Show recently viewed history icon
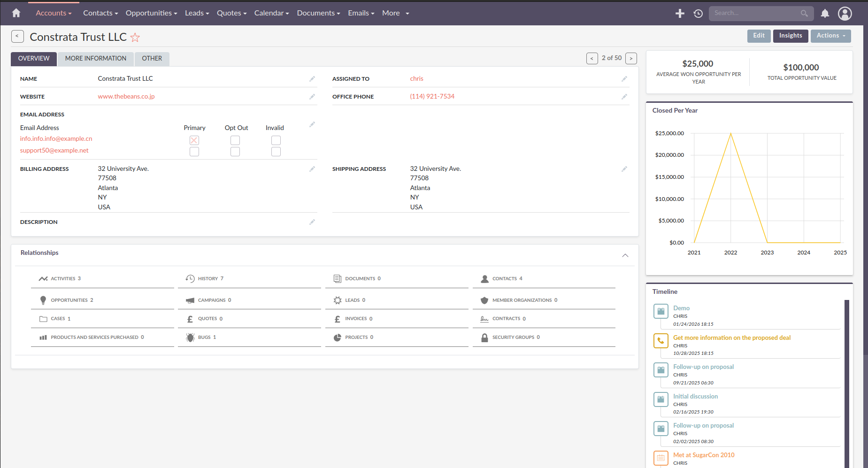This screenshot has width=868, height=468. coord(698,14)
